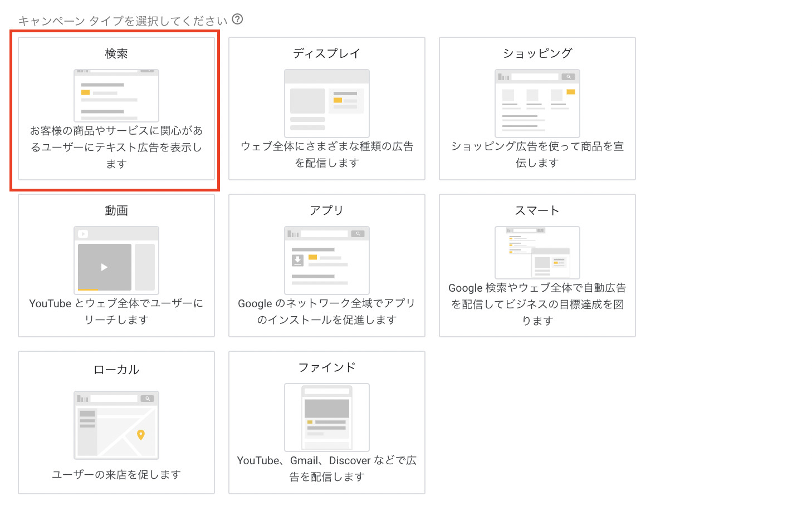Select the 検索 campaign type title
Viewport: 812px width, 511px height.
[x=116, y=53]
